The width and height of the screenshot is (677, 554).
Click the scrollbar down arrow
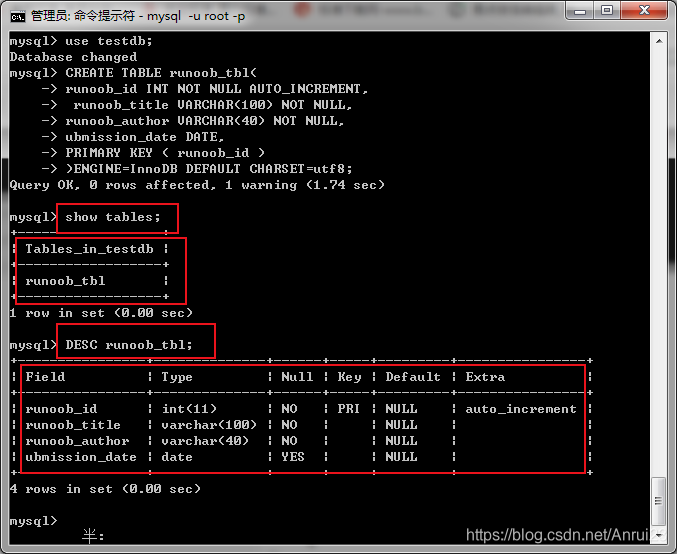pos(659,535)
